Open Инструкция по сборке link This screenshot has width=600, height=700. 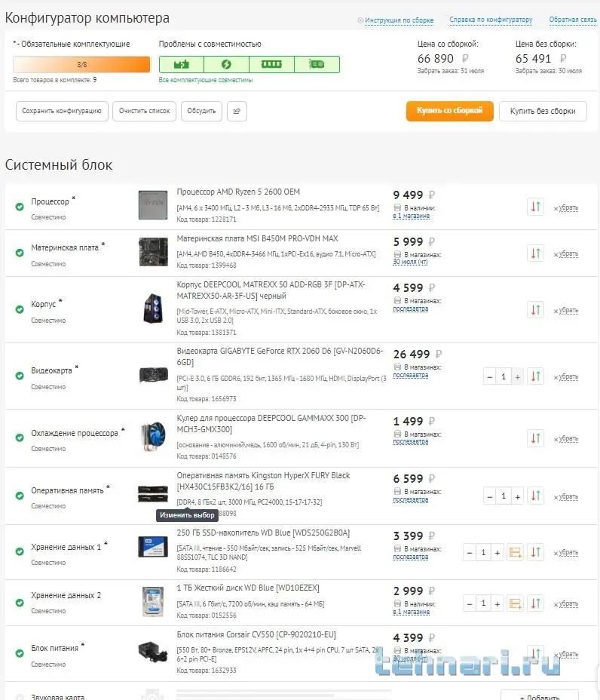(x=399, y=20)
